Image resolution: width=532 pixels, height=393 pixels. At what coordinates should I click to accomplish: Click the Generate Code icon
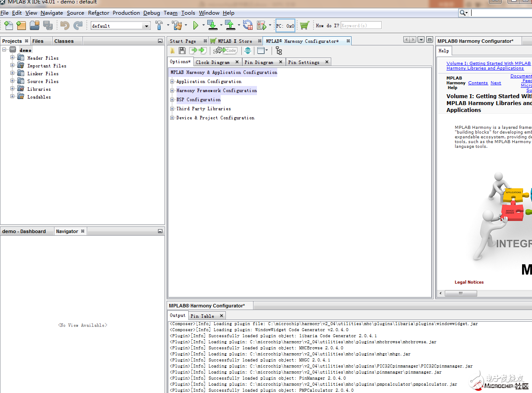pos(225,51)
